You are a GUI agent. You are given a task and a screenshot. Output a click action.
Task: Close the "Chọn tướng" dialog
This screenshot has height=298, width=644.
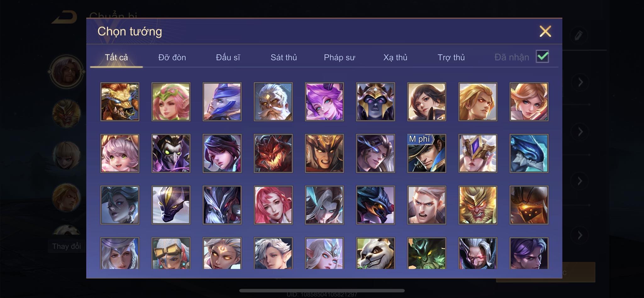545,31
